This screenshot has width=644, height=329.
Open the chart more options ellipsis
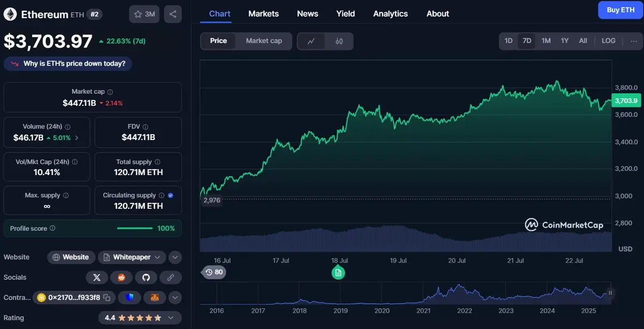(634, 41)
